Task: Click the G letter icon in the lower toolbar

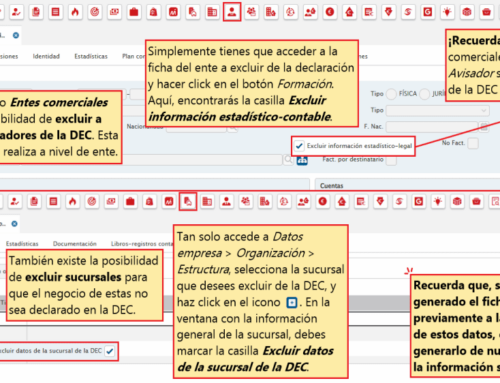Action: (419, 201)
